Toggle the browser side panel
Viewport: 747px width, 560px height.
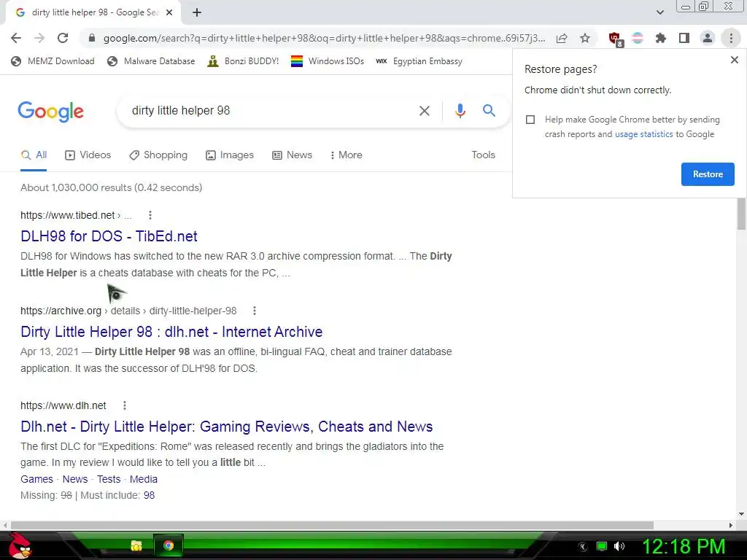(x=684, y=38)
